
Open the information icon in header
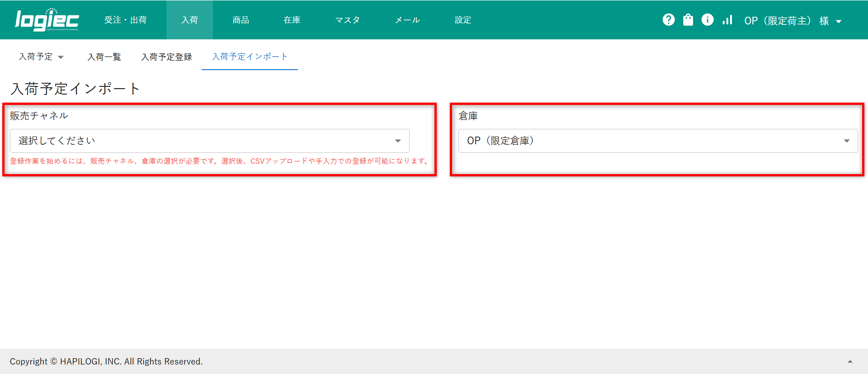[x=707, y=20]
